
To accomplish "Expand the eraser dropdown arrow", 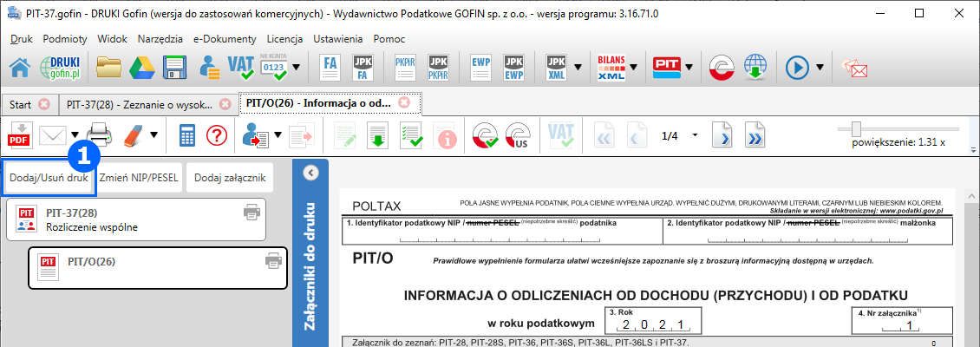I will coord(154,134).
